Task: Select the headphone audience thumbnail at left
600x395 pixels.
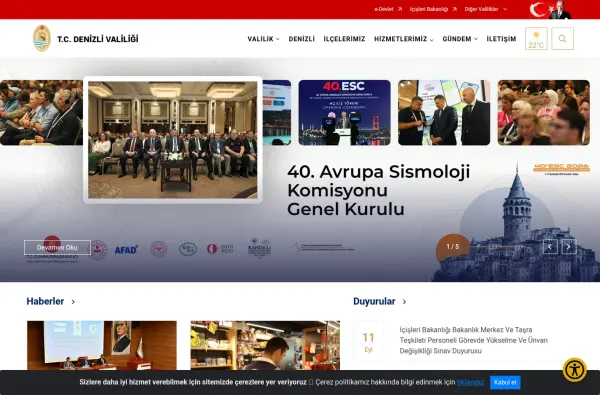Action: (x=41, y=113)
